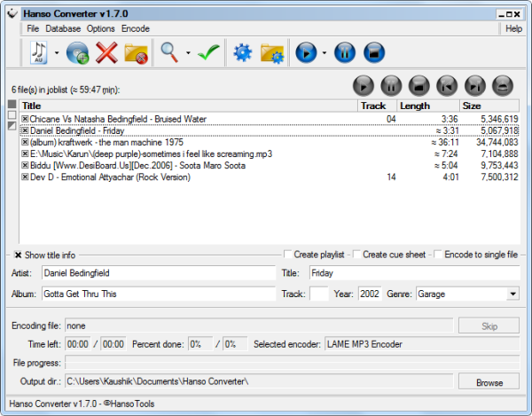Open the Database menu
Screen dimensions: 532x416
[x=63, y=28]
